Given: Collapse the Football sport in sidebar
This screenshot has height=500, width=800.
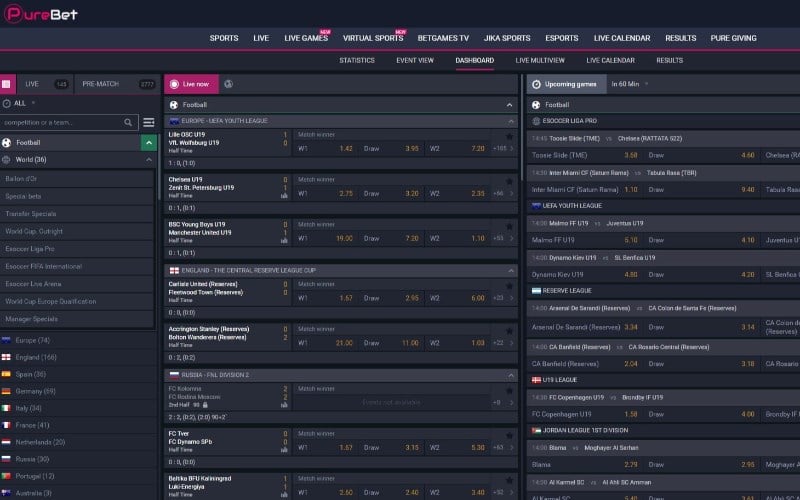Looking at the screenshot, I should click(x=148, y=143).
